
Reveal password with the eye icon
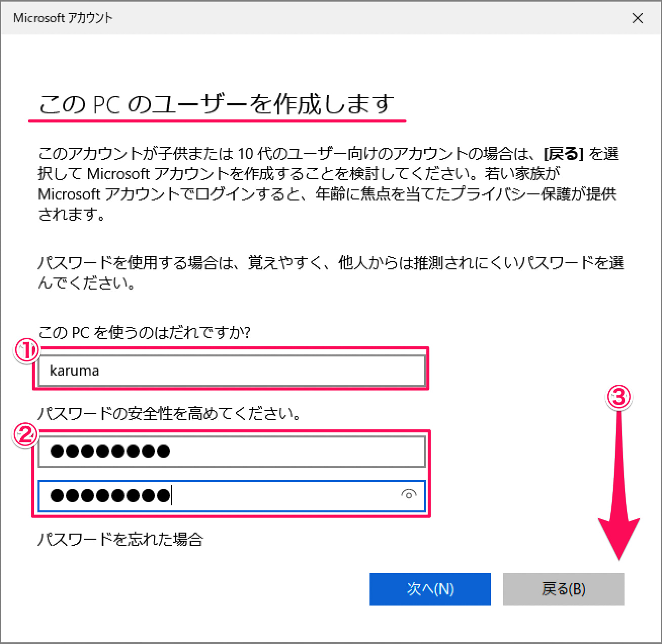[x=408, y=494]
